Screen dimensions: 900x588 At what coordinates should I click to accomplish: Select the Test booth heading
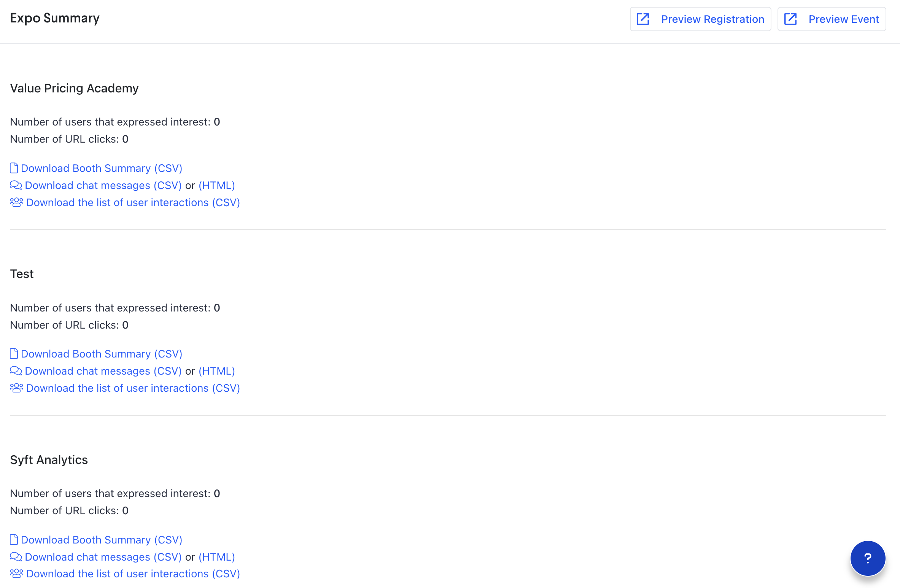pyautogui.click(x=22, y=274)
